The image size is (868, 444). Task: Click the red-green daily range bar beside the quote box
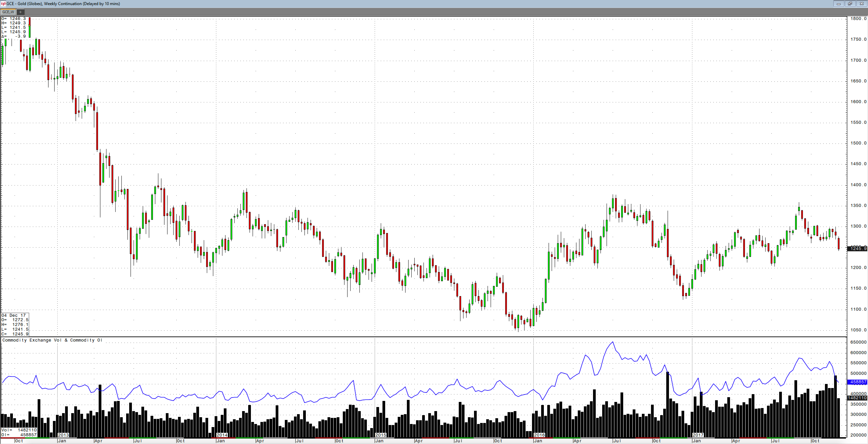[x=30, y=27]
